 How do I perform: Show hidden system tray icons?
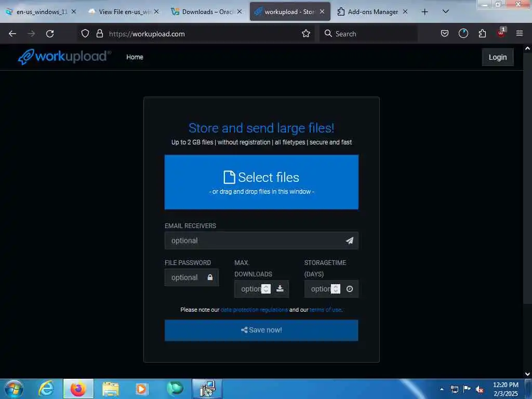(442, 389)
